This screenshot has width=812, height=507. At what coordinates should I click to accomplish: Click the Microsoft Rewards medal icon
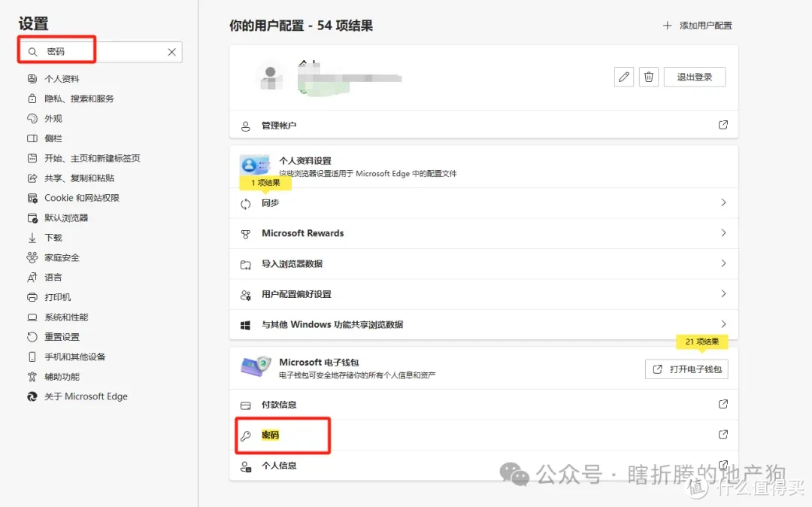coord(245,234)
